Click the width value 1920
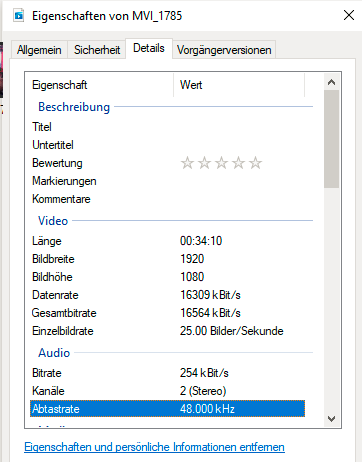 [192, 259]
